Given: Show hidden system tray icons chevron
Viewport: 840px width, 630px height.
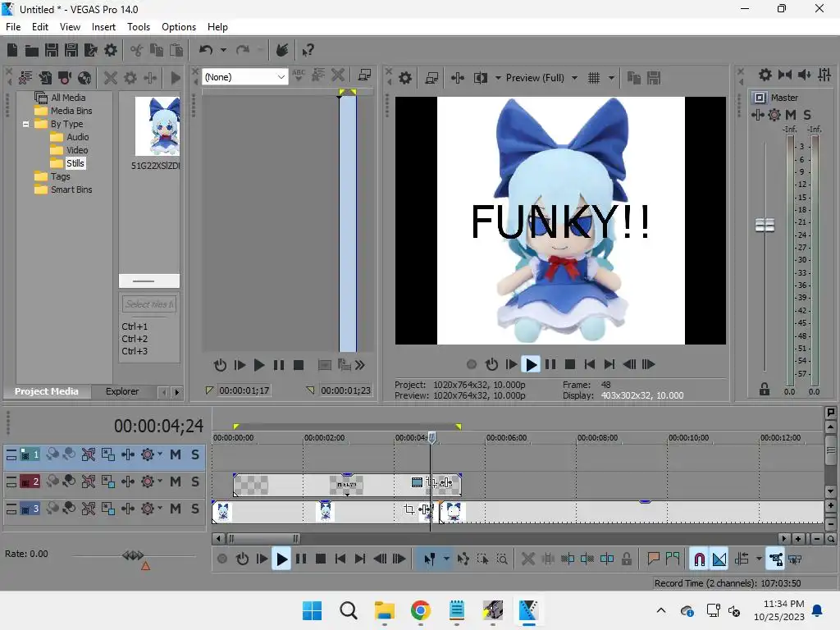Looking at the screenshot, I should [x=661, y=610].
